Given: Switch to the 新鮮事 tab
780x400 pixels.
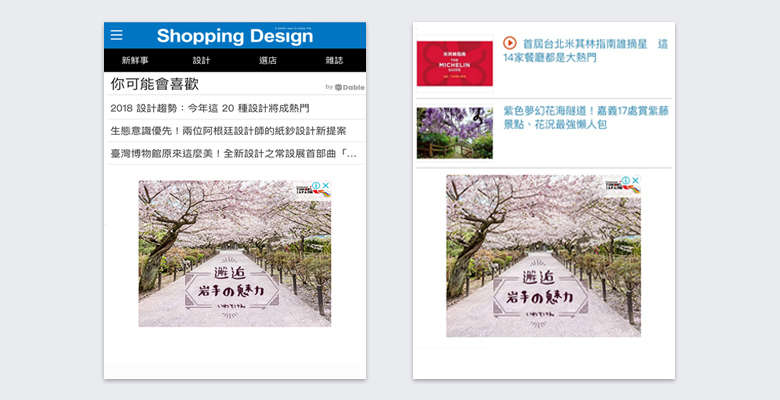Looking at the screenshot, I should coord(135,61).
